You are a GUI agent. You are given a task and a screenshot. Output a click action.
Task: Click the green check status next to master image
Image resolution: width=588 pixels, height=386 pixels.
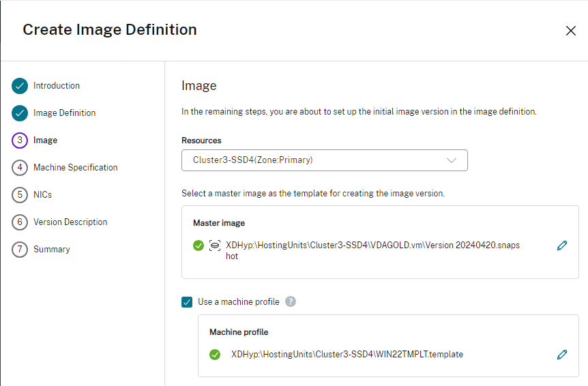199,246
